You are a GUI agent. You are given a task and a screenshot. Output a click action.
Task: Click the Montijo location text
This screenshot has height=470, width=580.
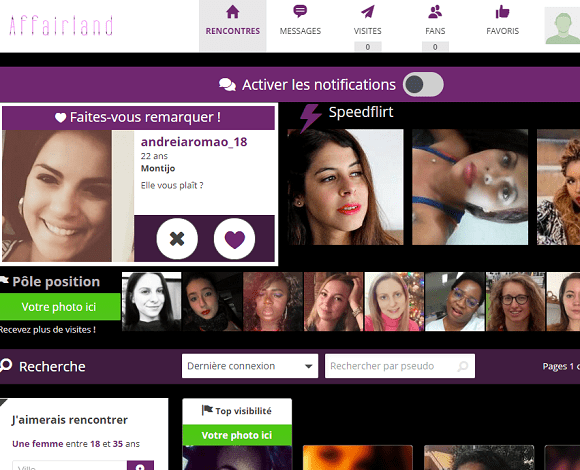click(158, 169)
